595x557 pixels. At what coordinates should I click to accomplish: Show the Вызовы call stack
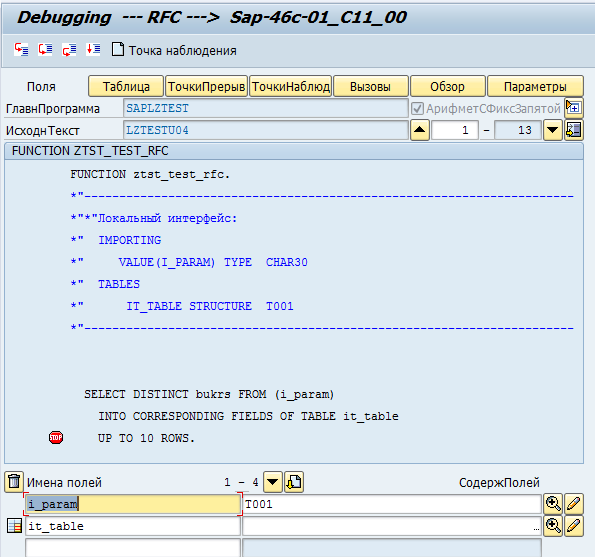[370, 87]
